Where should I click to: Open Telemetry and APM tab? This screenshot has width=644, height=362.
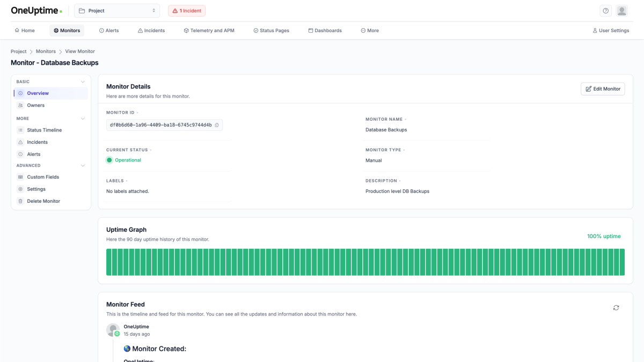pos(209,31)
